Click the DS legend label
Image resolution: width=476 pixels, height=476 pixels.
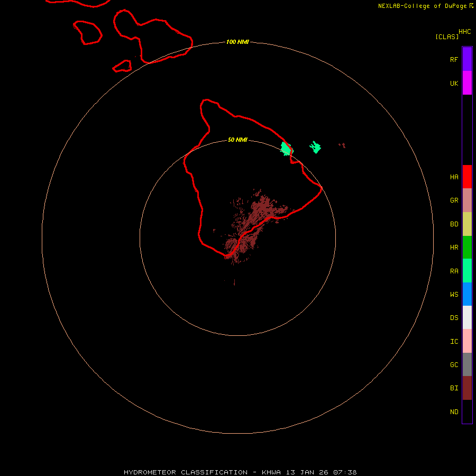[454, 317]
